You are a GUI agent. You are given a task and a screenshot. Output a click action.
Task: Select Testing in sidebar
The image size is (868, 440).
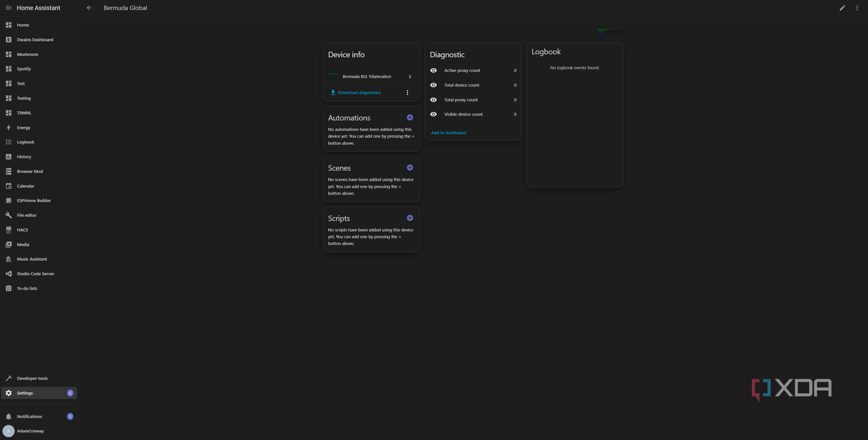pyautogui.click(x=39, y=98)
